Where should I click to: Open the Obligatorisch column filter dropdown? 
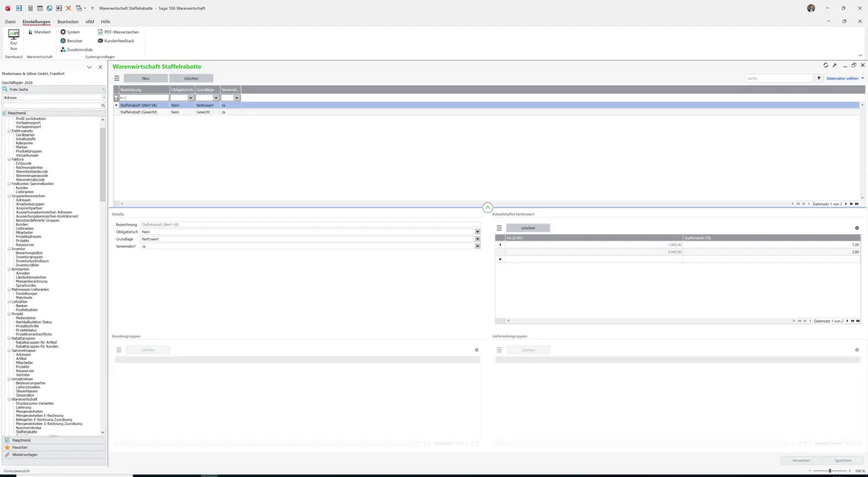(191, 98)
